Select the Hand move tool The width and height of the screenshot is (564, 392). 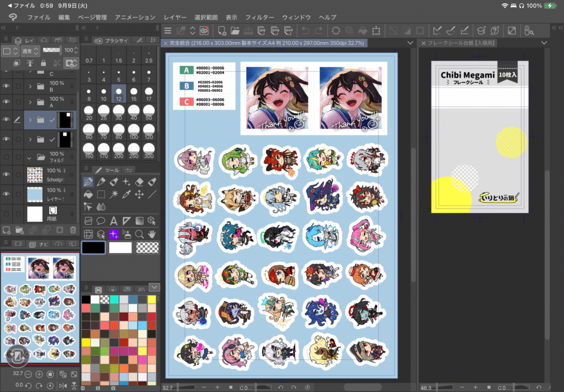(x=152, y=235)
